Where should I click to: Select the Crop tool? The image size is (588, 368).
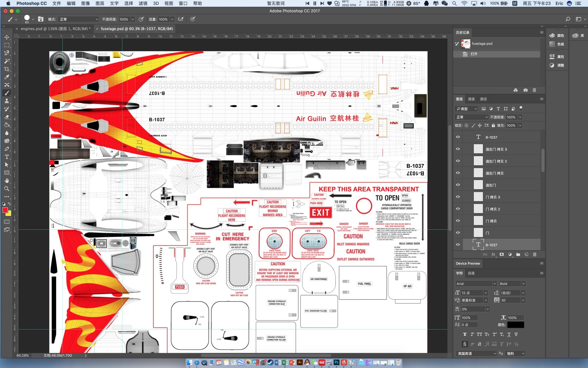[7, 69]
